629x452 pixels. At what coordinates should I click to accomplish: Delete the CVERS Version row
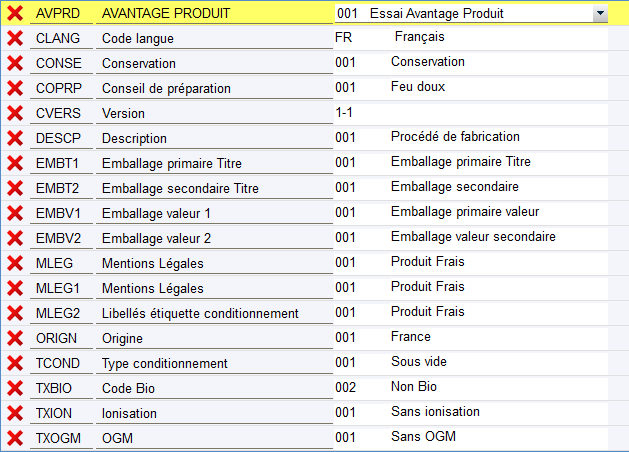pos(15,114)
